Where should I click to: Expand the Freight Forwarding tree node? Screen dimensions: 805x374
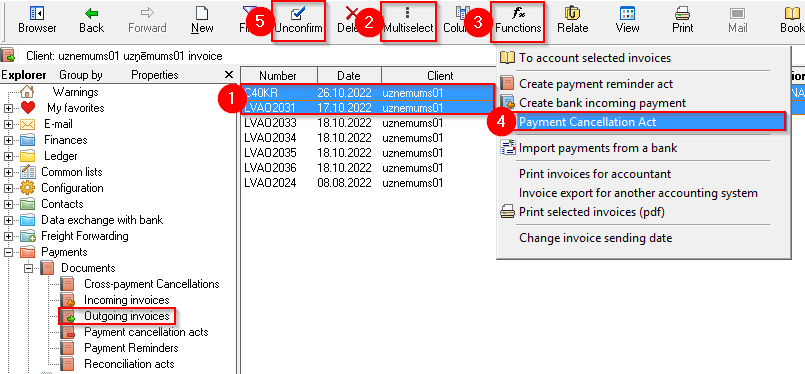point(8,236)
